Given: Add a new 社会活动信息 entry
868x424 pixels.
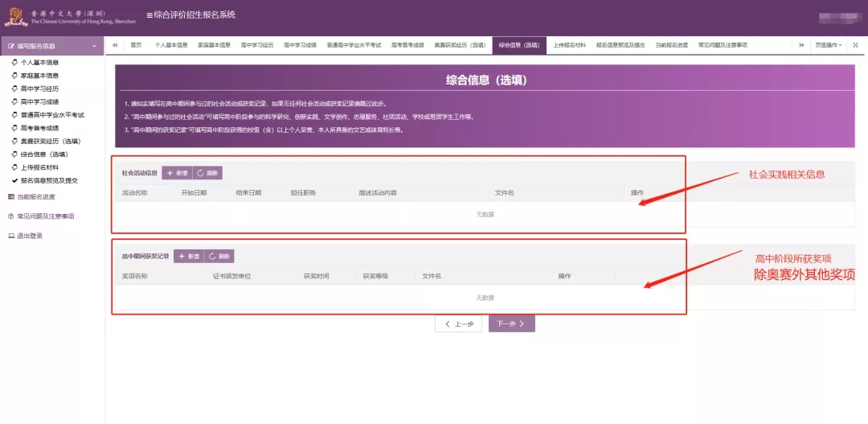Looking at the screenshot, I should pyautogui.click(x=177, y=173).
